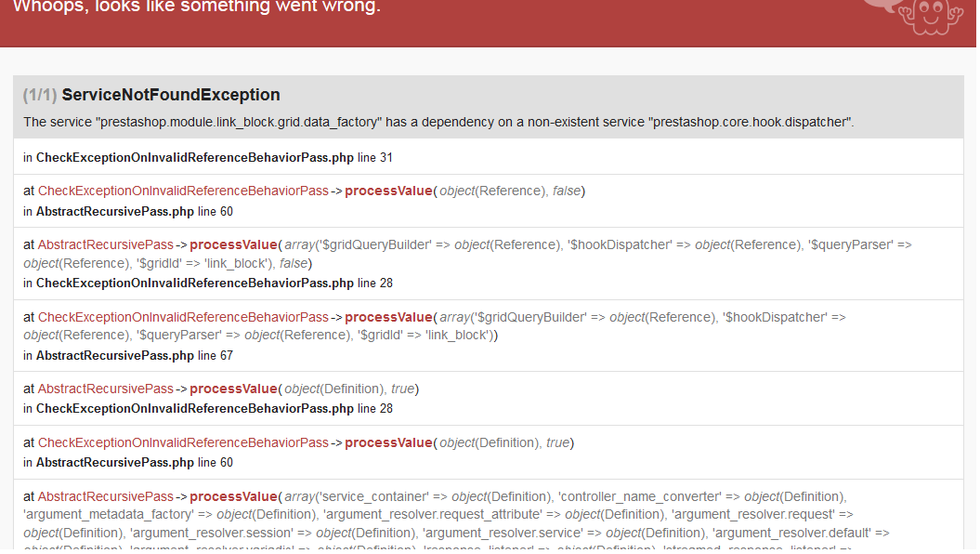This screenshot has width=980, height=554.
Task: Click the (1/1) exception counter
Action: [x=39, y=95]
